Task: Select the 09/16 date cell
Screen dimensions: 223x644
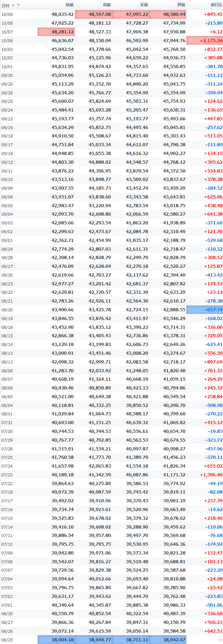Action: pyautogui.click(x=7, y=154)
